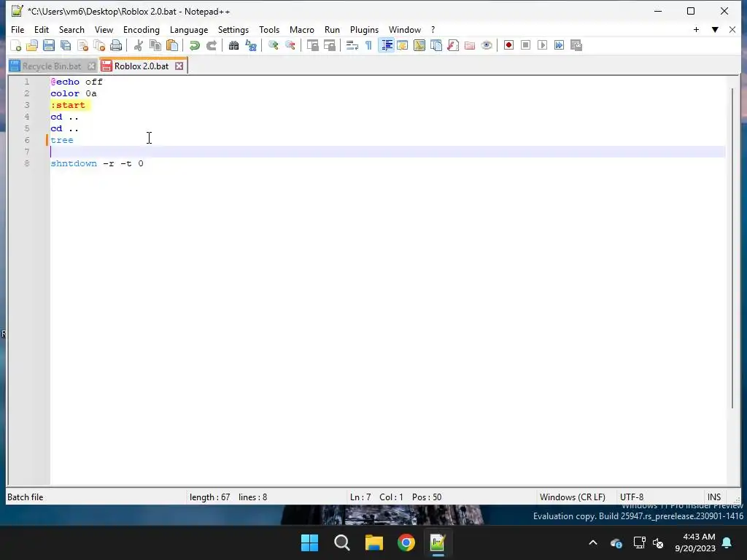Open the Windows Start button
Image resolution: width=747 pixels, height=560 pixels.
(x=309, y=542)
